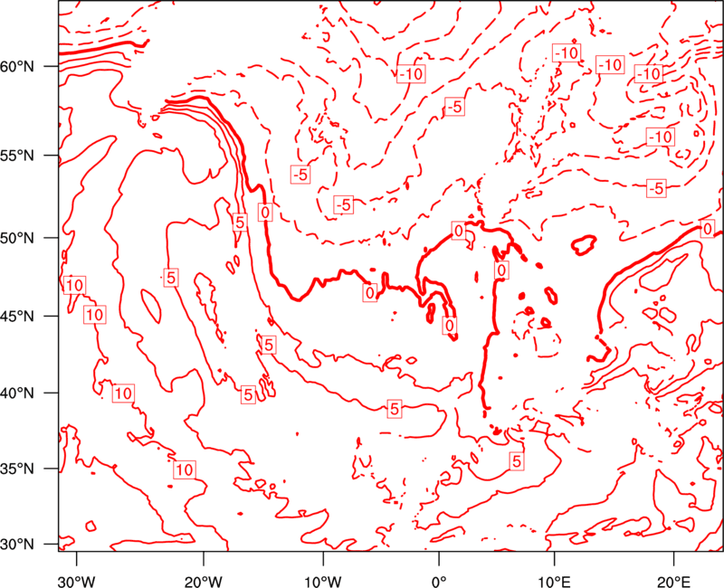
Task: Select the 45°N latitude axis label
Action: (x=17, y=317)
